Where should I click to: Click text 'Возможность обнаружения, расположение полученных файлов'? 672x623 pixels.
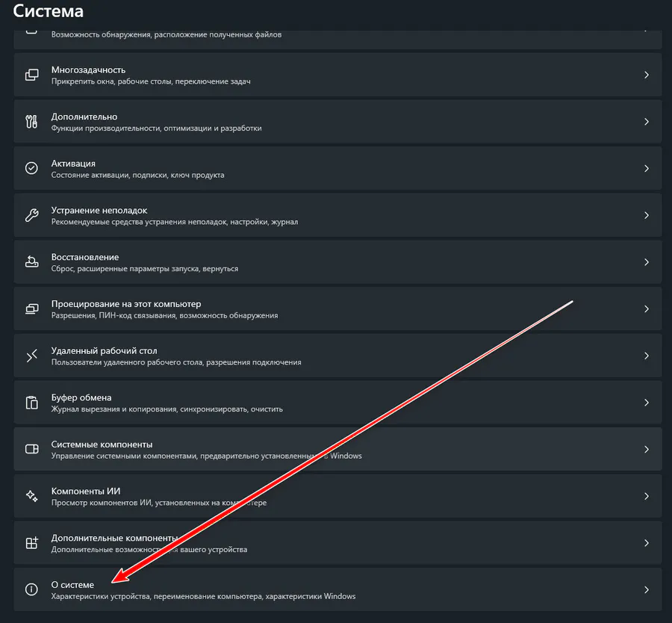[x=167, y=34]
